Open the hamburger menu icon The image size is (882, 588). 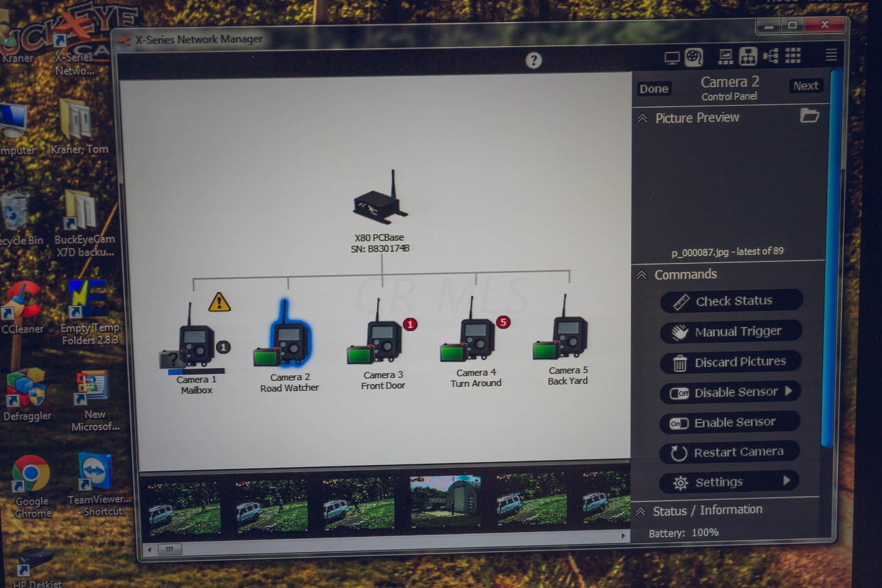[831, 55]
